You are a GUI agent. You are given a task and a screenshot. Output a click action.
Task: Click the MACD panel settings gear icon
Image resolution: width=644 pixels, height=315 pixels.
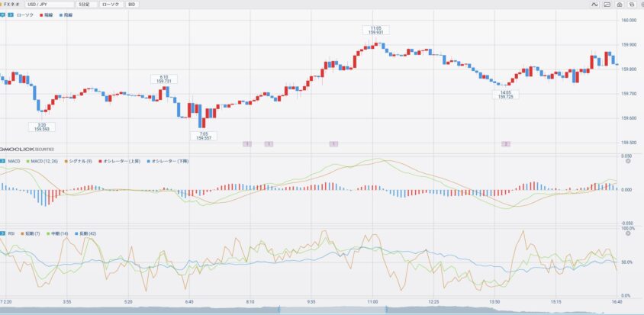click(628, 161)
